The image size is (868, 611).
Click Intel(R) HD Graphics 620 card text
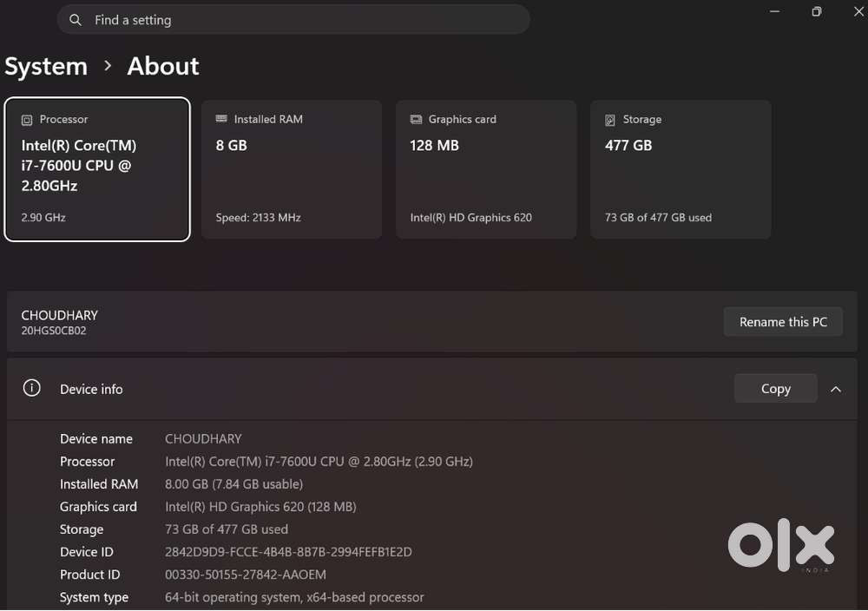tap(471, 218)
